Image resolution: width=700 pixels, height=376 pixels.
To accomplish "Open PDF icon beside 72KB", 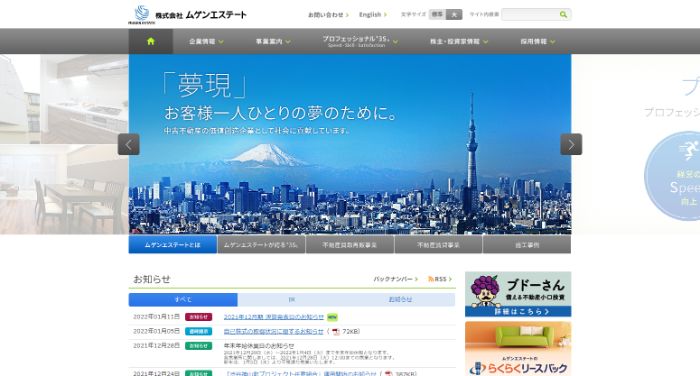I will [x=336, y=331].
